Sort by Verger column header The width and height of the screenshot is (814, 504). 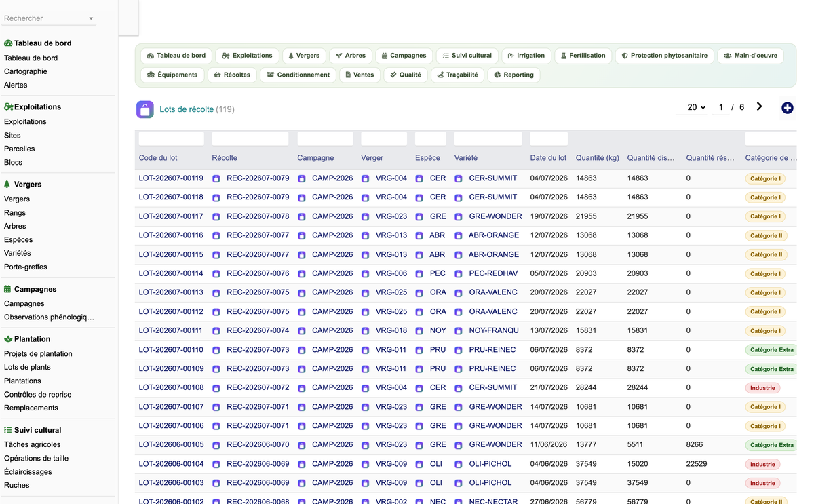click(372, 158)
